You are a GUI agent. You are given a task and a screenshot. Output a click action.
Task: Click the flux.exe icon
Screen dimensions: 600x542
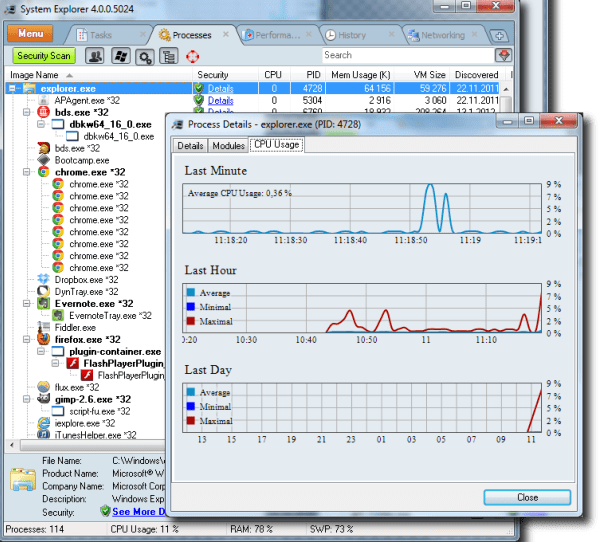[x=44, y=387]
